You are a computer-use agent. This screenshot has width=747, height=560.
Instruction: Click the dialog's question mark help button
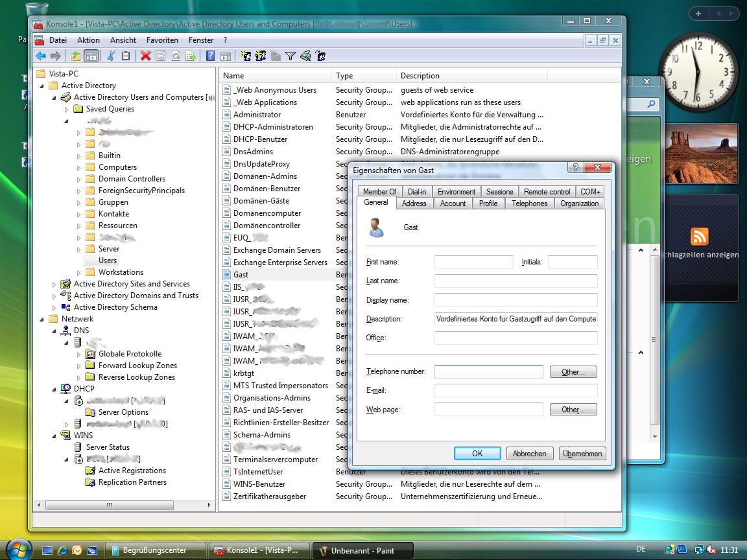(576, 167)
